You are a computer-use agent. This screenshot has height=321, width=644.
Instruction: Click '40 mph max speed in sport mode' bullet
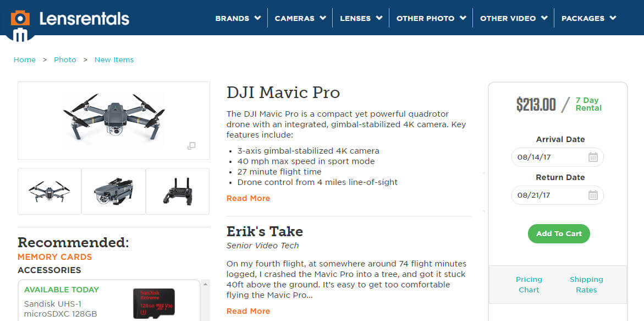306,161
